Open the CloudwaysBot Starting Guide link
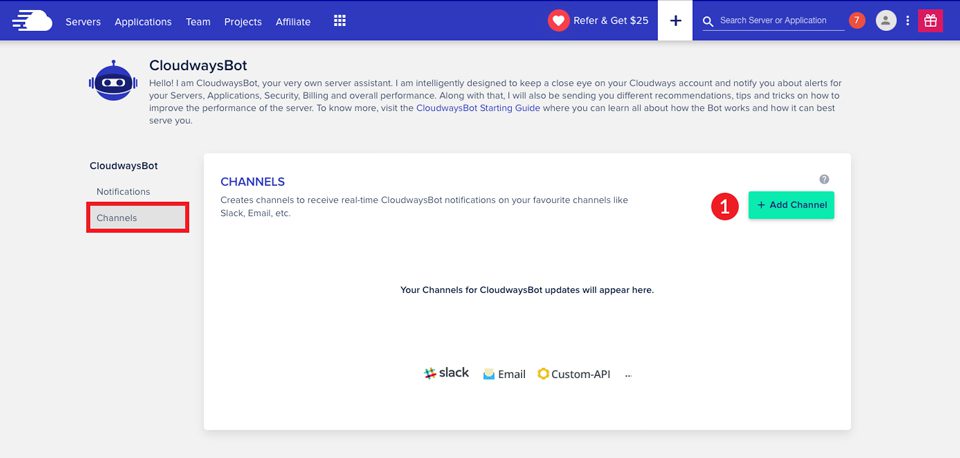960x458 pixels. (478, 108)
